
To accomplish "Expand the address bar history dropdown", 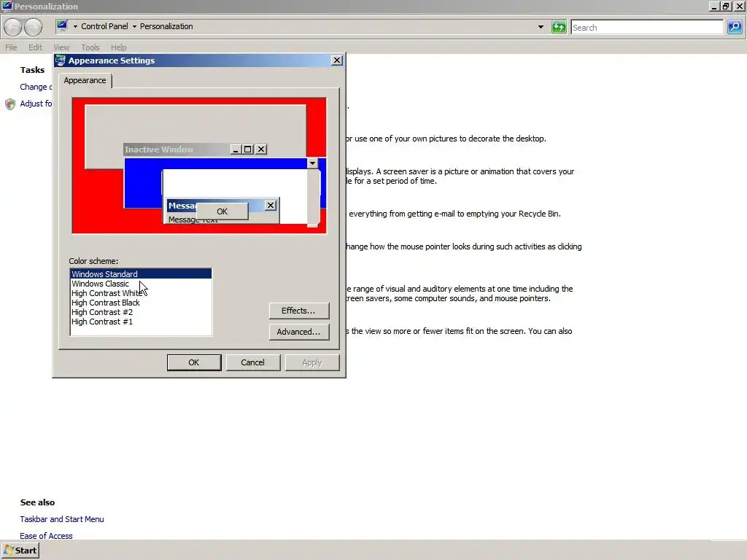I will (541, 27).
